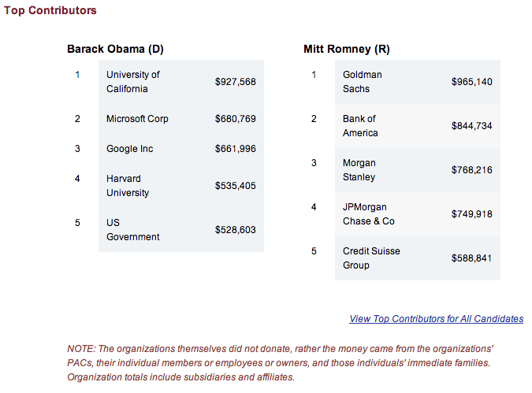Image resolution: width=532 pixels, height=393 pixels.
Task: Click rank number 3 beside Morgan Stanley
Action: 314,163
